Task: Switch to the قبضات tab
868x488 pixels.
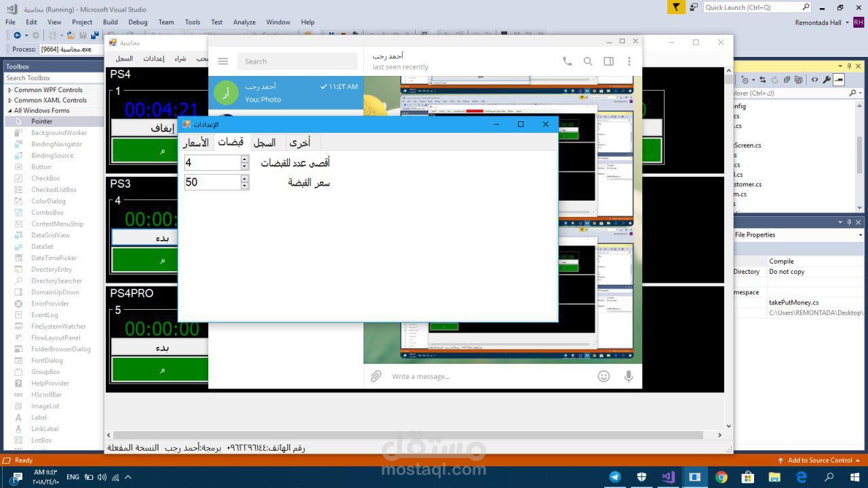Action: (231, 142)
